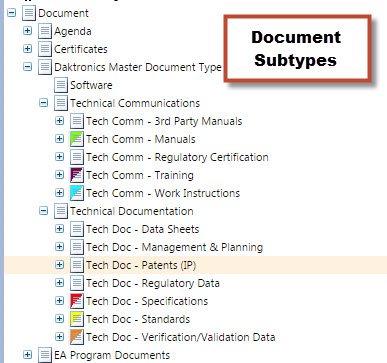Click the Document root page icon
The width and height of the screenshot is (387, 363).
pos(28,13)
